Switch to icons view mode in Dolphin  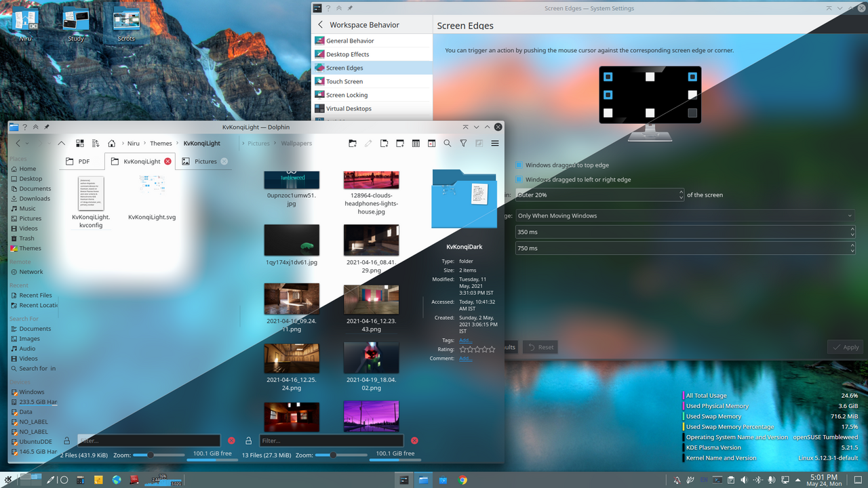click(80, 144)
